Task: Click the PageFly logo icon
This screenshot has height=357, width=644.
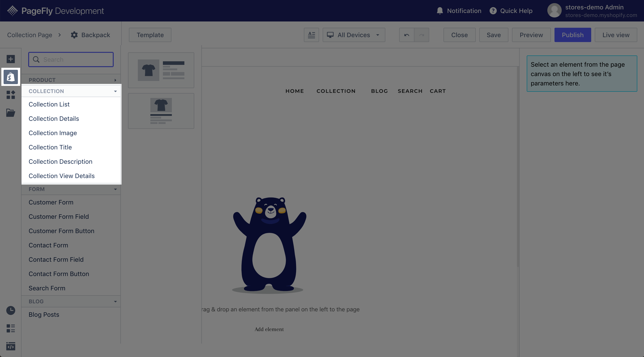Action: (13, 11)
